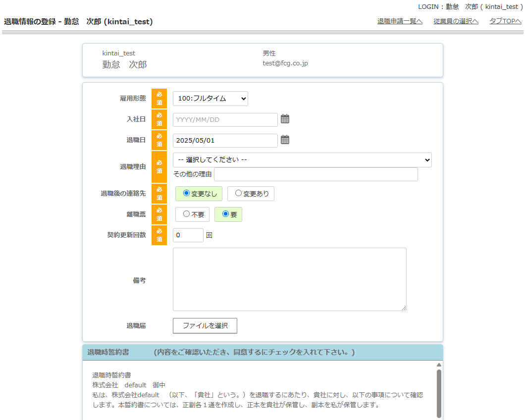
Task: Open 従業員の選択へ link
Action: 456,21
